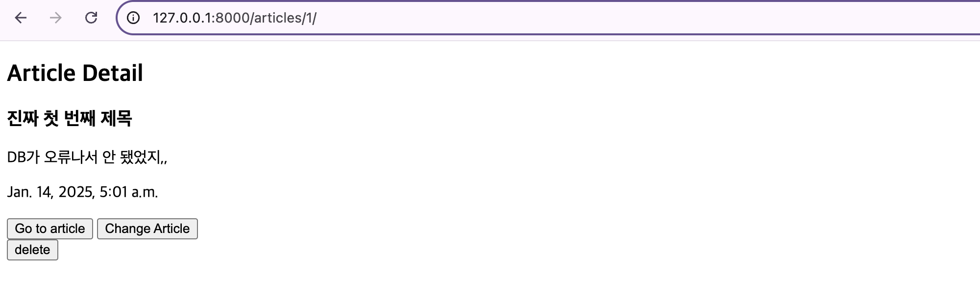980x283 pixels.
Task: Click the word Detail in the page heading
Action: pyautogui.click(x=113, y=73)
